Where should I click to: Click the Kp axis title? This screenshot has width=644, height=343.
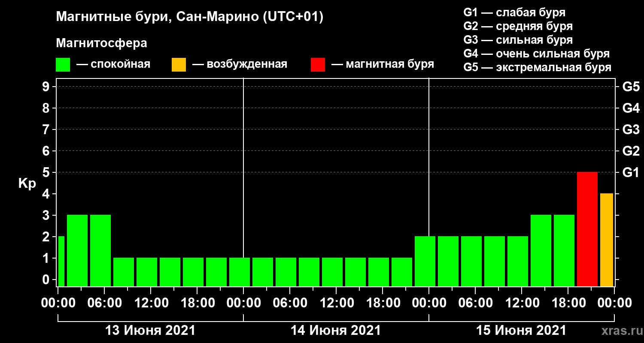(27, 184)
